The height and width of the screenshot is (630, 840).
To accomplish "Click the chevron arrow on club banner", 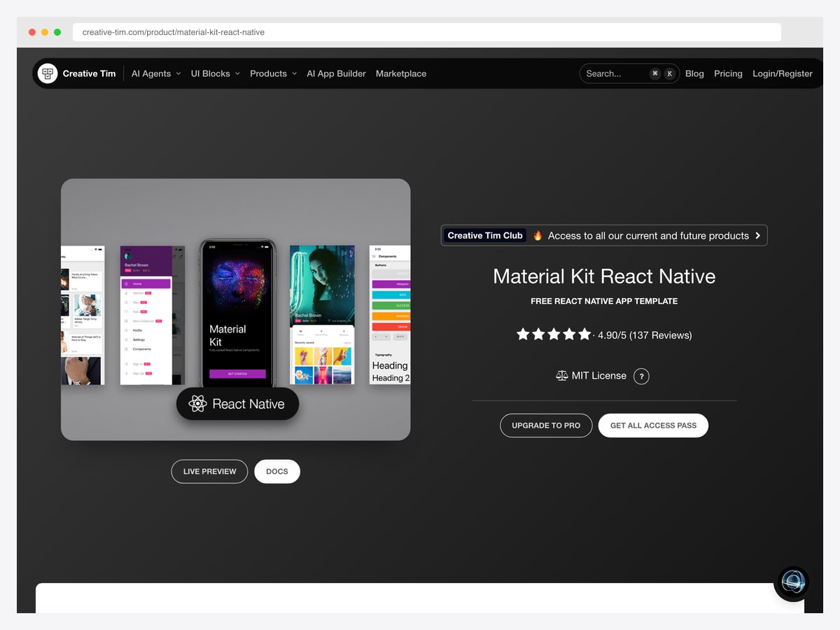I will (x=757, y=236).
